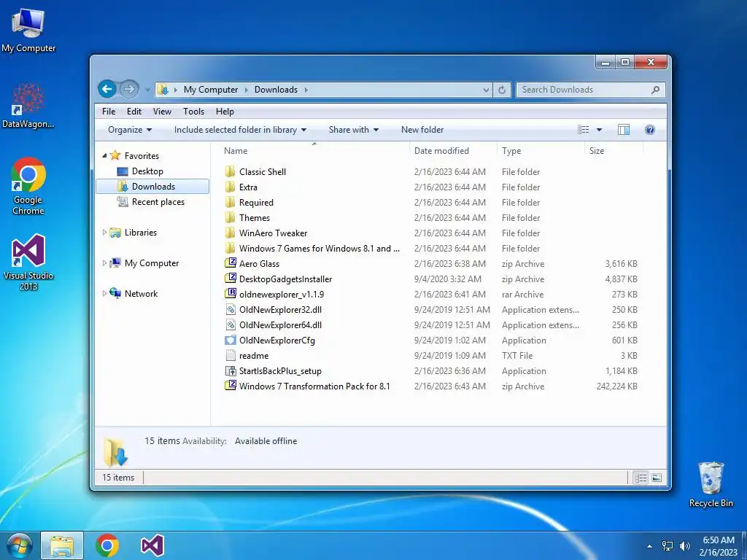Open the Help menu
The height and width of the screenshot is (560, 747).
(x=225, y=112)
